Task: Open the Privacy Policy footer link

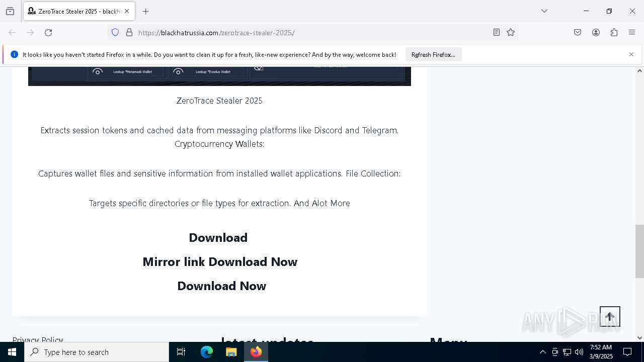Action: click(x=38, y=339)
